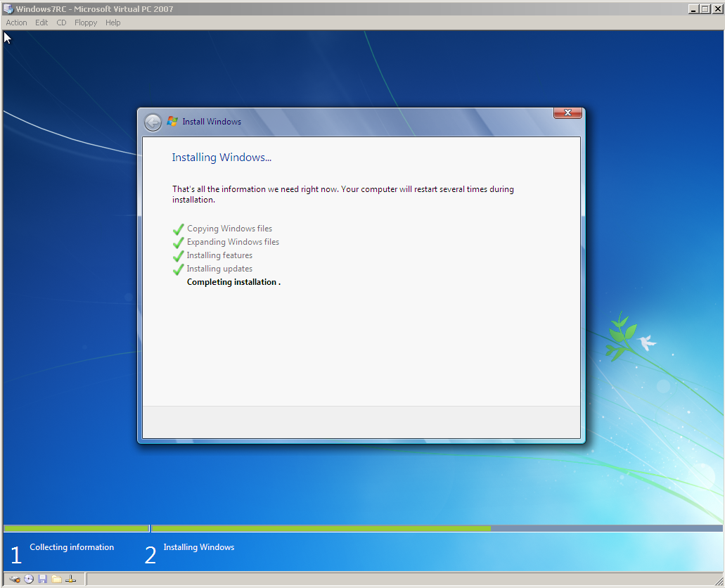Open the Action menu
The height and width of the screenshot is (588, 725).
[16, 23]
